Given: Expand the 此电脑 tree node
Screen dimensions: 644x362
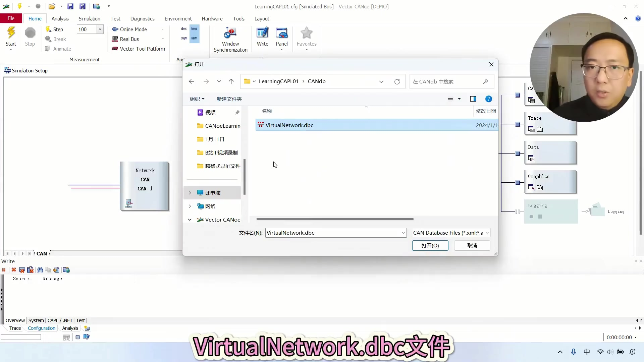Looking at the screenshot, I should point(190,193).
